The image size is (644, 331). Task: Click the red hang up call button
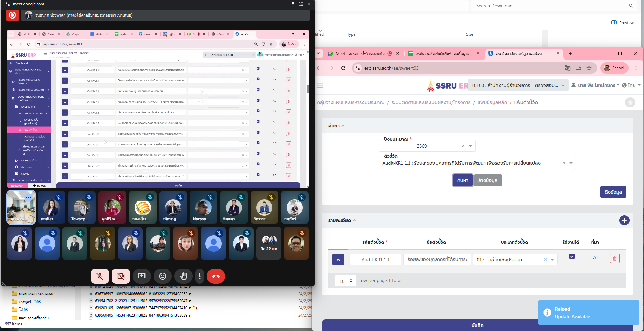click(216, 276)
